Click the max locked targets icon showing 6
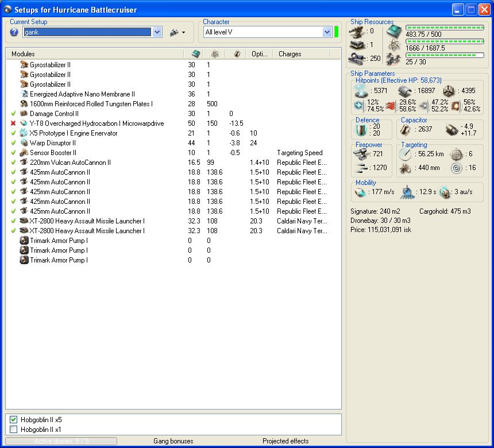Screen dimensions: 494x448 pyautogui.click(x=456, y=154)
